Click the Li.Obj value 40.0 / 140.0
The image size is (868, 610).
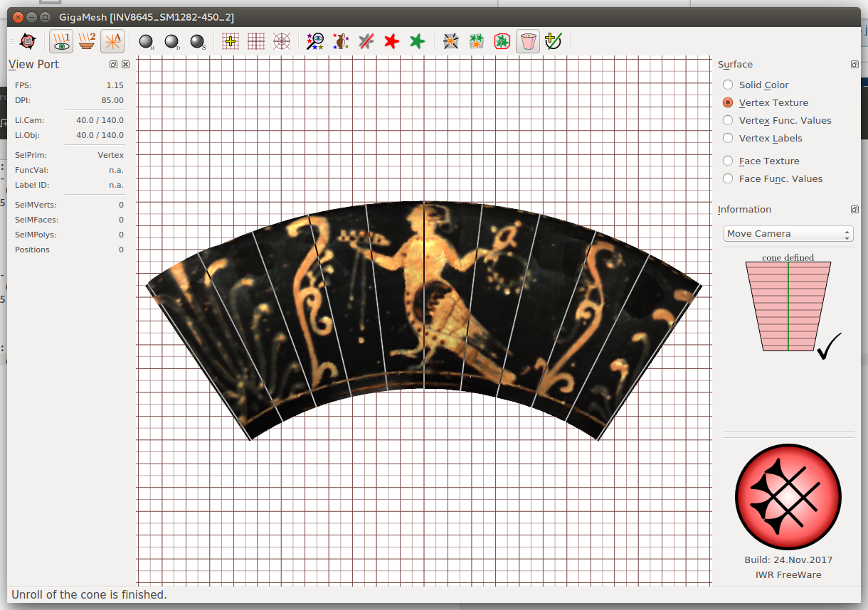click(x=100, y=135)
